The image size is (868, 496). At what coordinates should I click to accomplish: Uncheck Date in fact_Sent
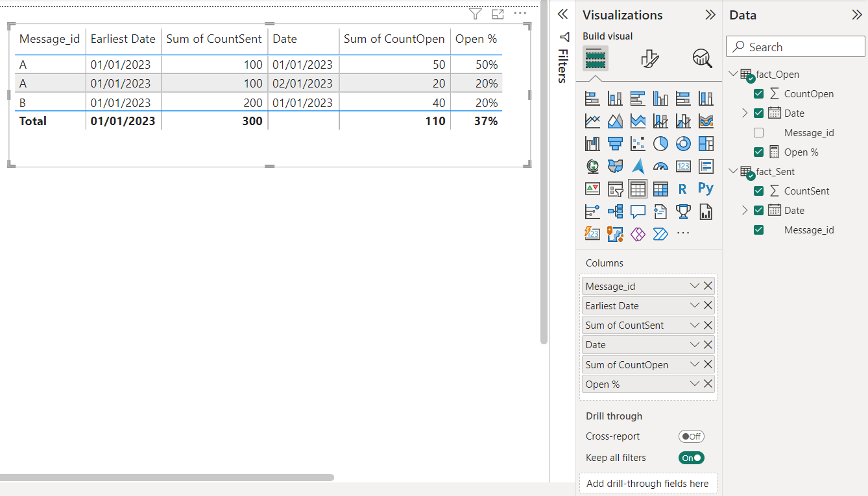(x=758, y=210)
